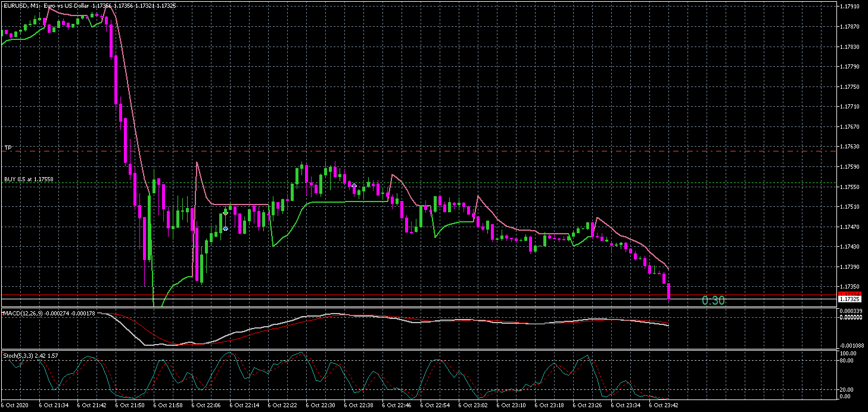The image size is (868, 412).
Task: Click price scale value 1.17510
Action: tap(849, 207)
